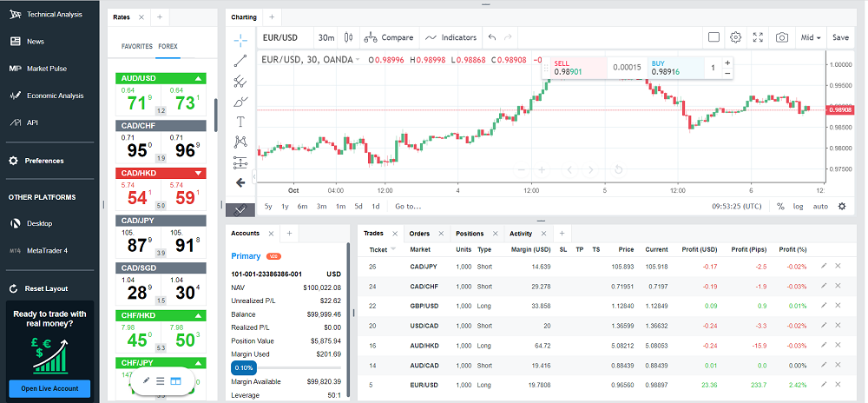Image resolution: width=868 pixels, height=403 pixels.
Task: Open the Indicators menu
Action: (450, 37)
